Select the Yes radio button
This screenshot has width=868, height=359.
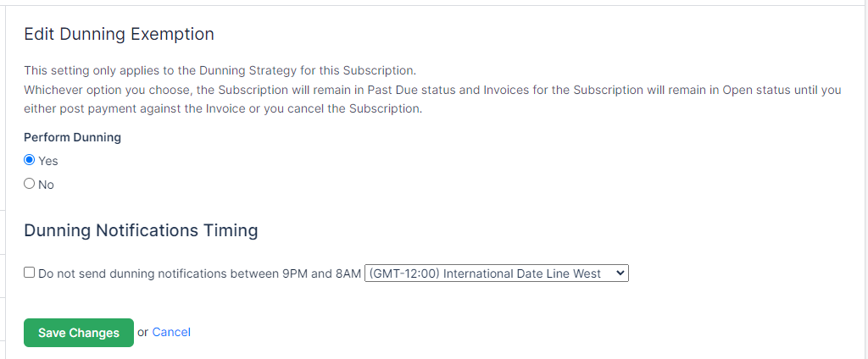pos(30,160)
